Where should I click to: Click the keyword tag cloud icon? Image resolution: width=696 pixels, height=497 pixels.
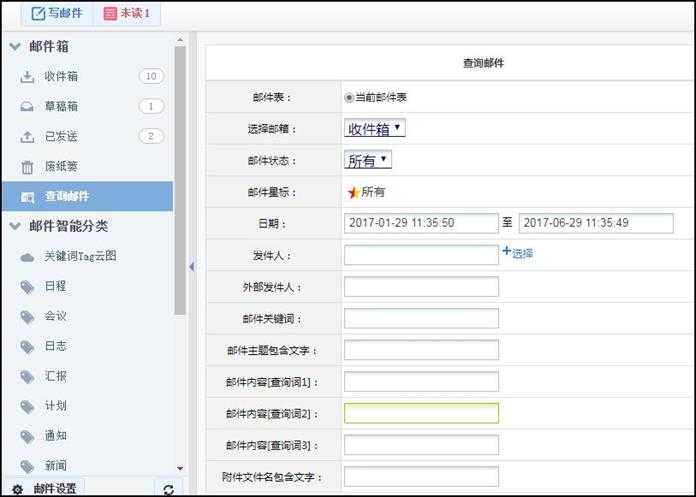click(27, 257)
